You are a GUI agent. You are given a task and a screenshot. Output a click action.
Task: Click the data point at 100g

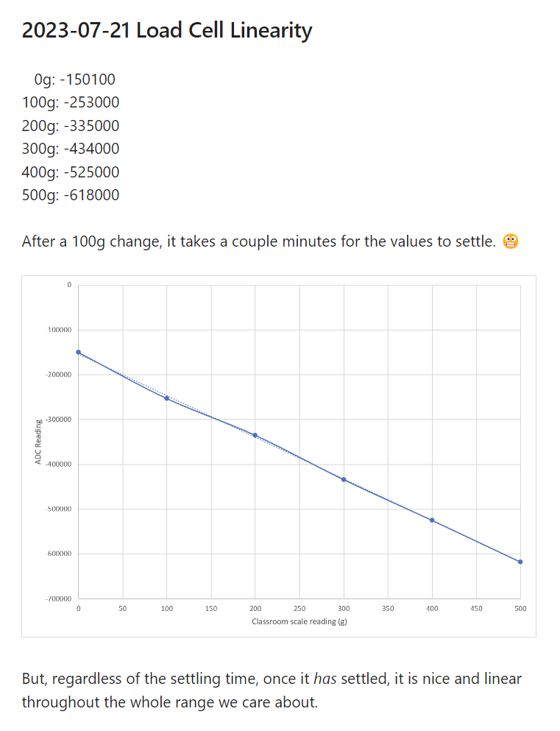tap(167, 398)
